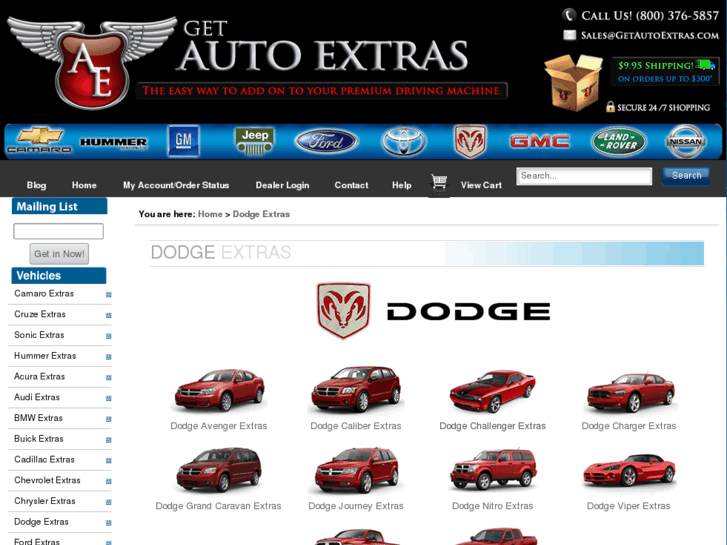Expand Audi Extras arrow icon
The height and width of the screenshot is (545, 727).
[x=108, y=398]
